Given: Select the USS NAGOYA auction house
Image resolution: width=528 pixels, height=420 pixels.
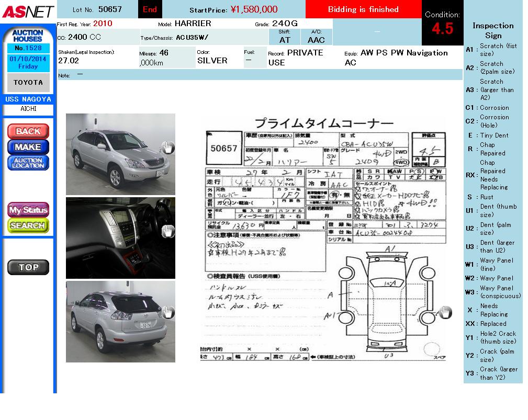Looking at the screenshot, I should (x=28, y=99).
